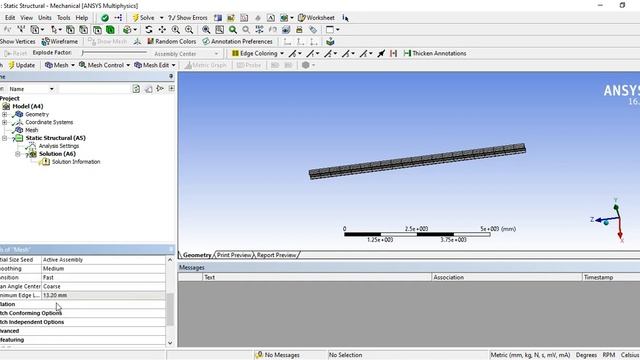Click the Update button
Image resolution: width=640 pixels, height=360 pixels.
tap(22, 65)
